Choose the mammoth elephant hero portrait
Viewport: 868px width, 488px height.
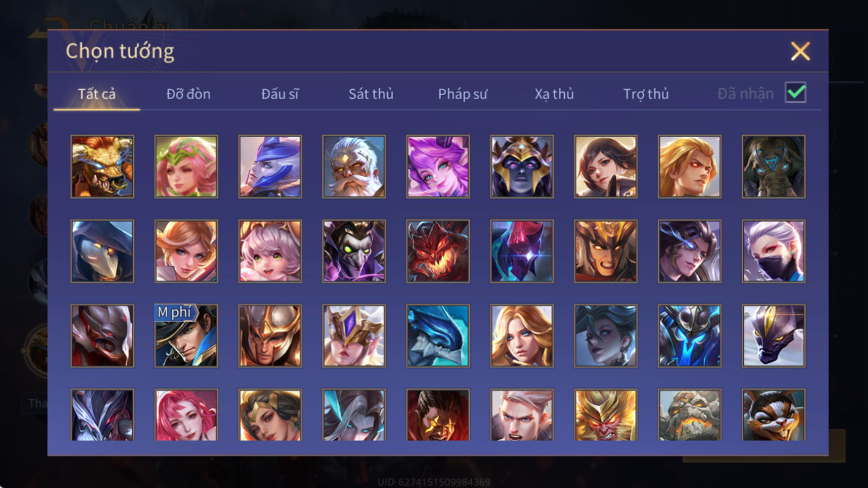pos(774,167)
